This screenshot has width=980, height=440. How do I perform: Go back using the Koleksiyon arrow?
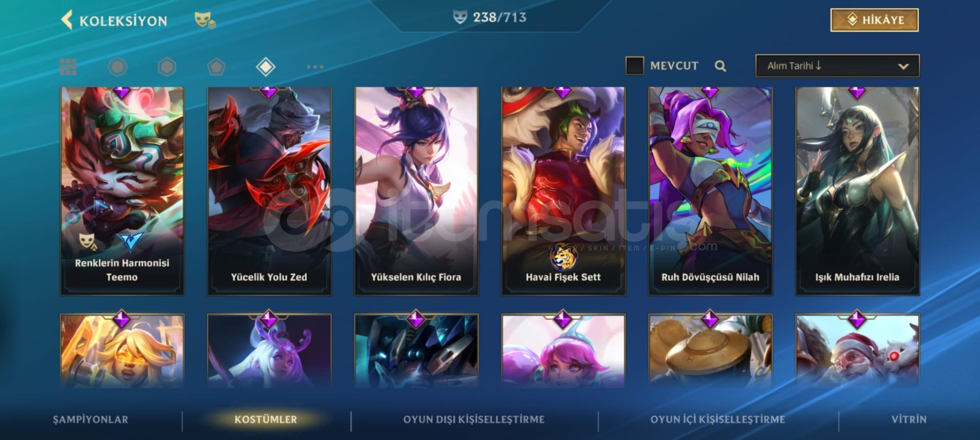click(x=67, y=20)
